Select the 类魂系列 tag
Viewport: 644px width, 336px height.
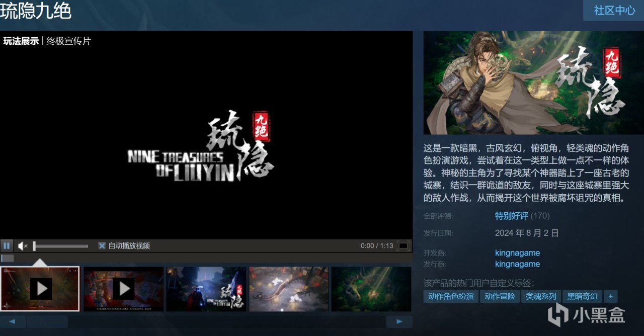541,296
